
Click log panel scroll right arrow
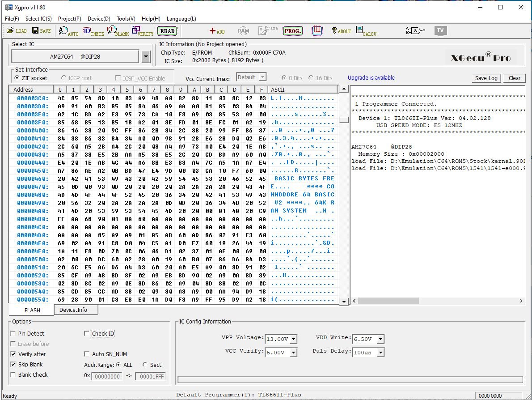pos(521,301)
